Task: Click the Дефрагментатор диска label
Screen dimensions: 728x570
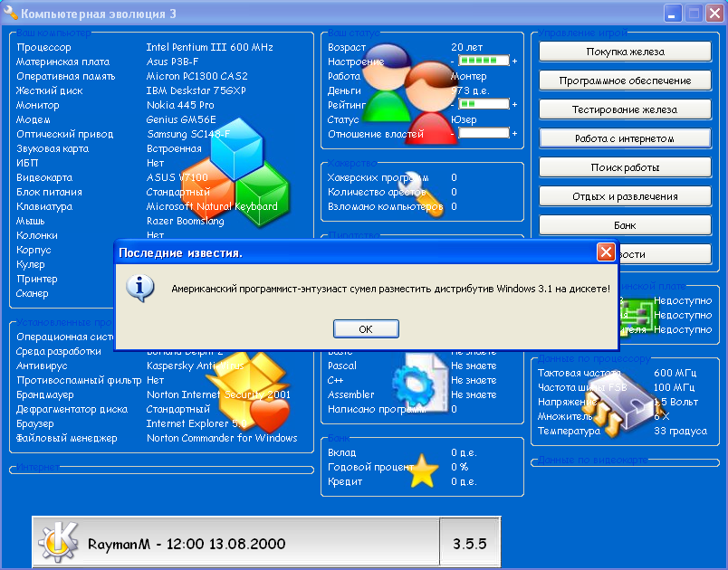Action: point(72,409)
